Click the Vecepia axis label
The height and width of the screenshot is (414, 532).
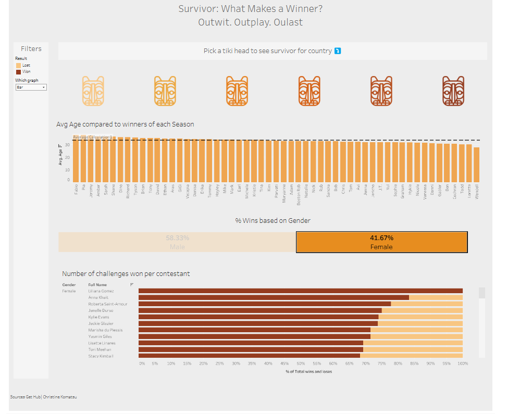[x=187, y=191]
